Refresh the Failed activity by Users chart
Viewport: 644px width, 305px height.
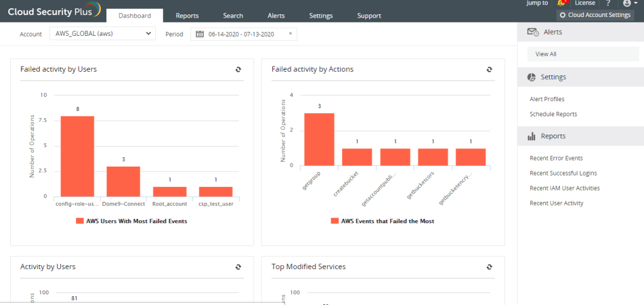click(x=238, y=70)
